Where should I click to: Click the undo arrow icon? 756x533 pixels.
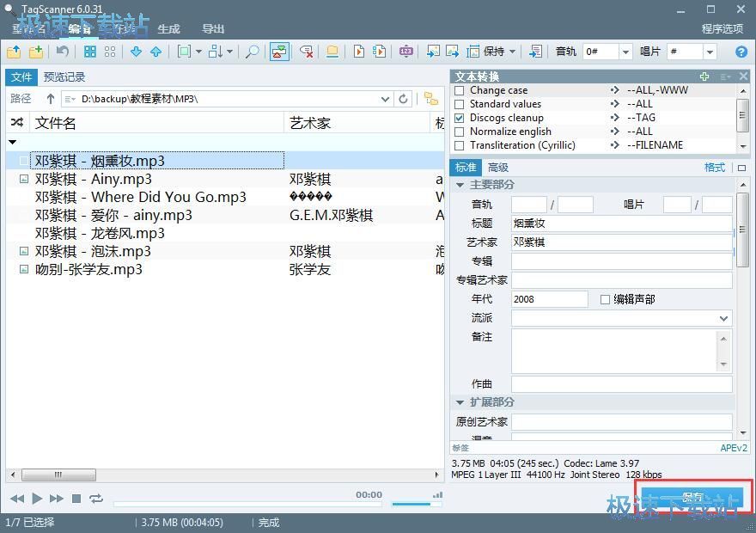[62, 52]
